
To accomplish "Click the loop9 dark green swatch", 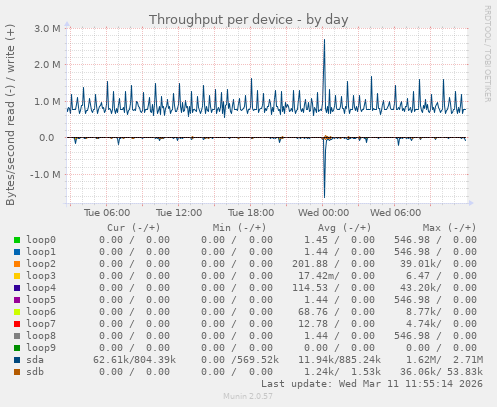I will click(x=17, y=348).
